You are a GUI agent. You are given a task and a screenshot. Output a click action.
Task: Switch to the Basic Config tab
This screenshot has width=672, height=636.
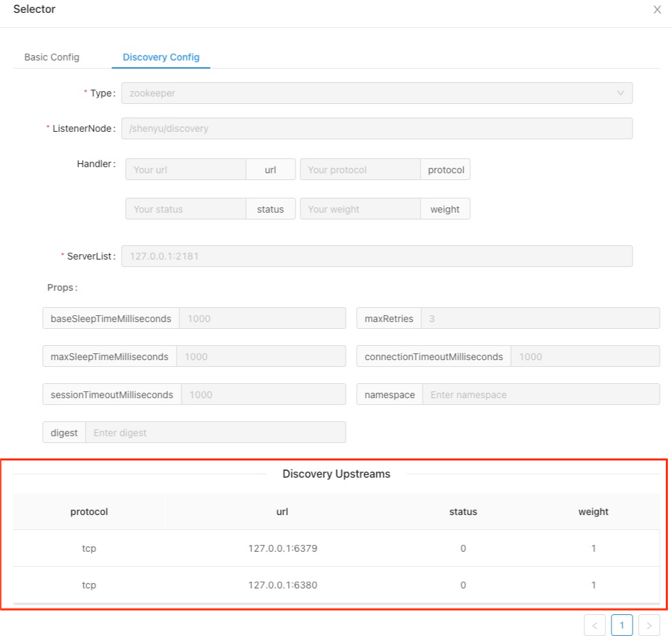(52, 57)
